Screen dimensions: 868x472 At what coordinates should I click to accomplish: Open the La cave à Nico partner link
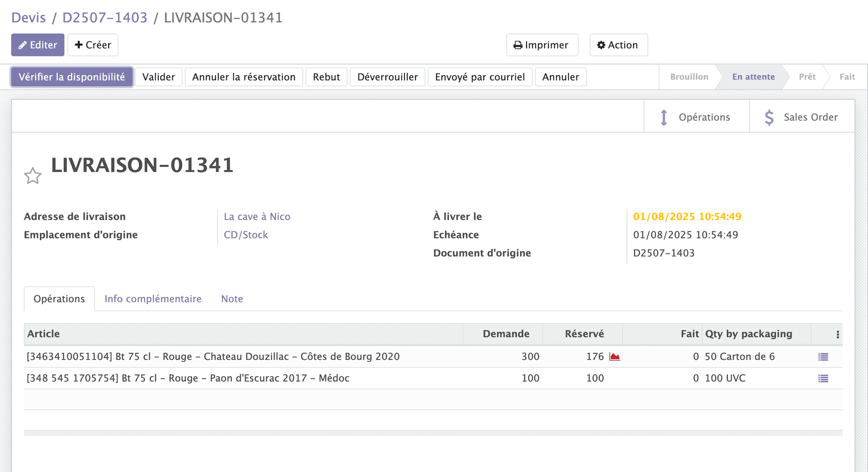pos(257,216)
